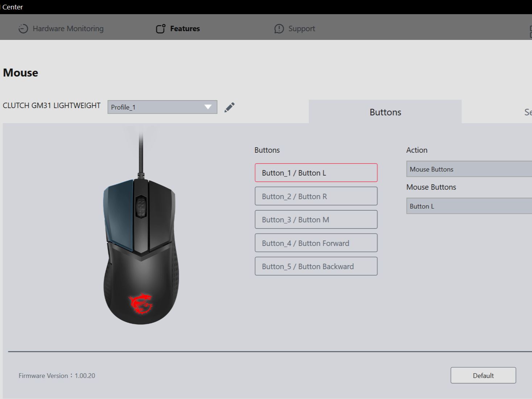Click the Default button

483,375
